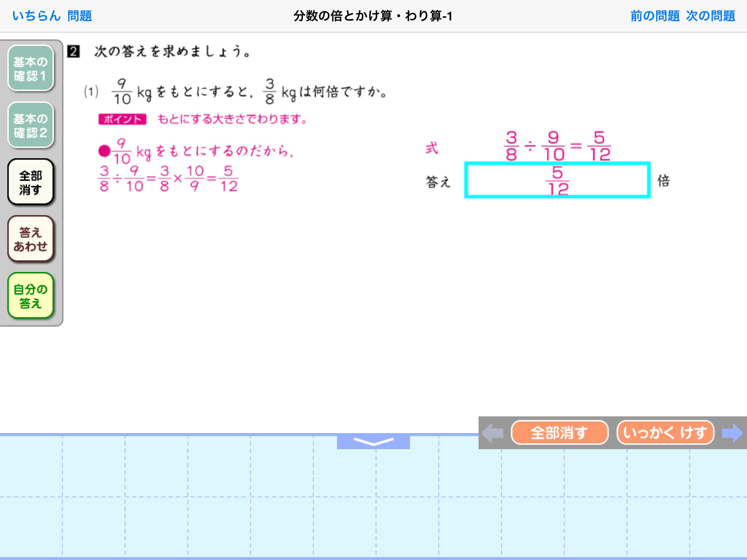This screenshot has height=560, width=747.
Task: Click the pink ポイント label
Action: (x=122, y=119)
